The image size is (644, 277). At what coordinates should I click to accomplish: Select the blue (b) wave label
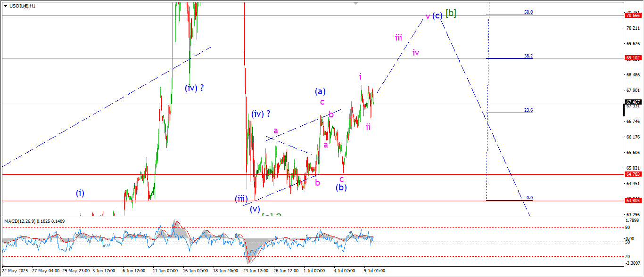[341, 187]
